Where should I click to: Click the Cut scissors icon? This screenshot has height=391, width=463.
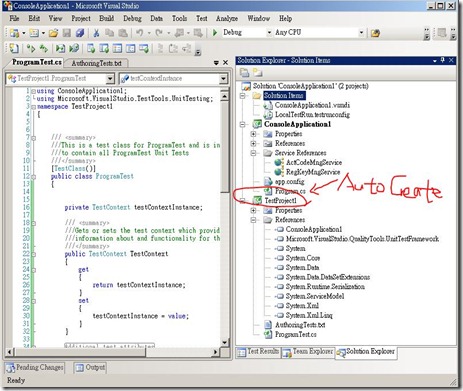click(x=96, y=33)
